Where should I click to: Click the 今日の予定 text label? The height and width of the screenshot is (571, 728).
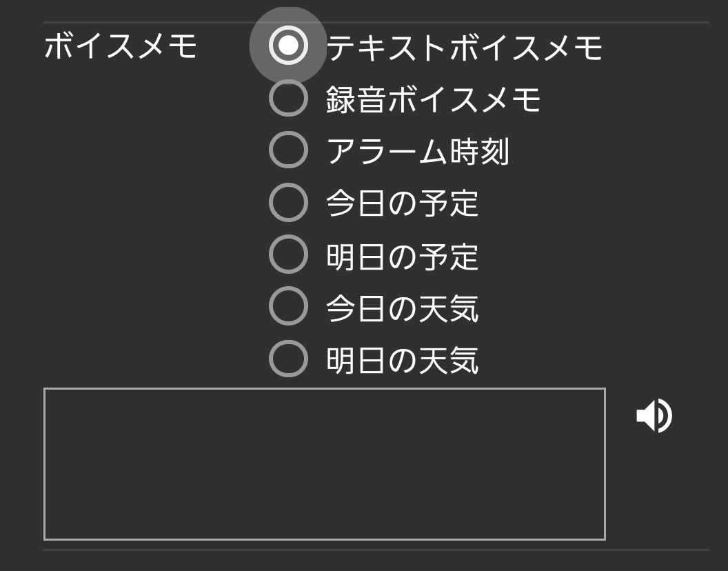pos(402,203)
